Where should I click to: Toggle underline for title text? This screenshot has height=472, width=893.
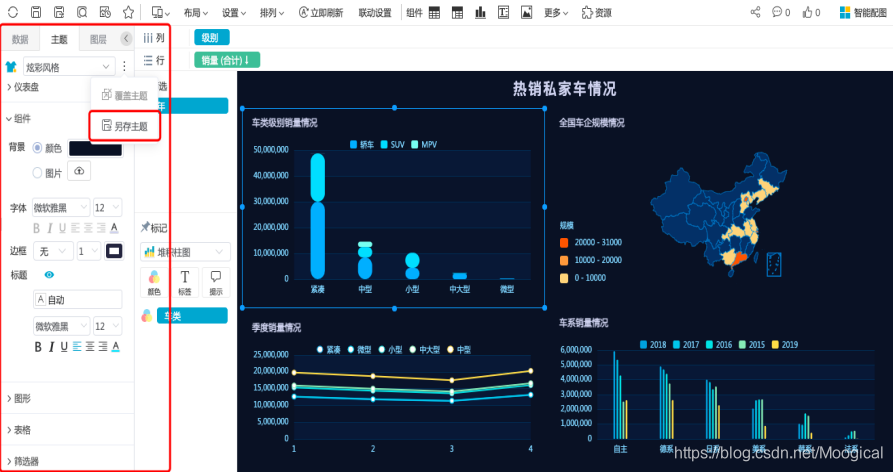point(64,347)
